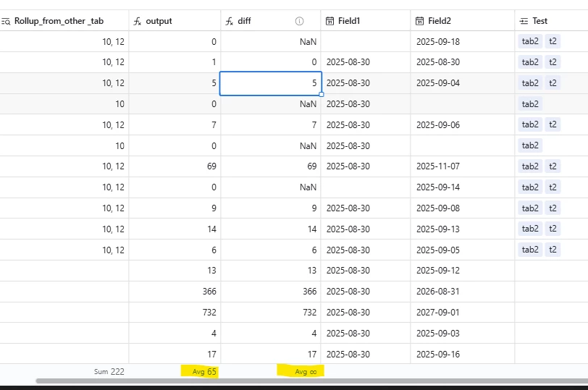Viewport: 588px width, 390px height.
Task: Open the Sum 222 summary menu
Action: coord(109,372)
